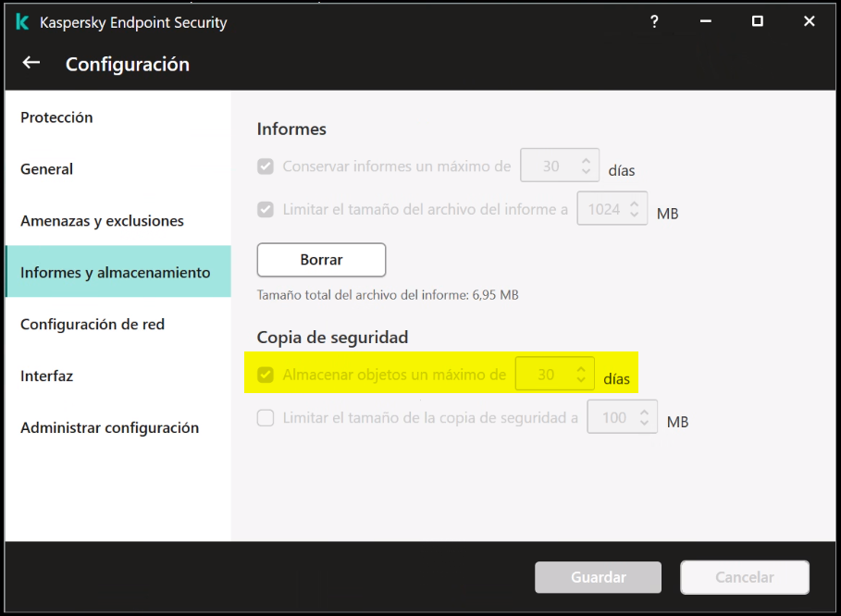Click the 1024 MB report size field

(x=612, y=208)
